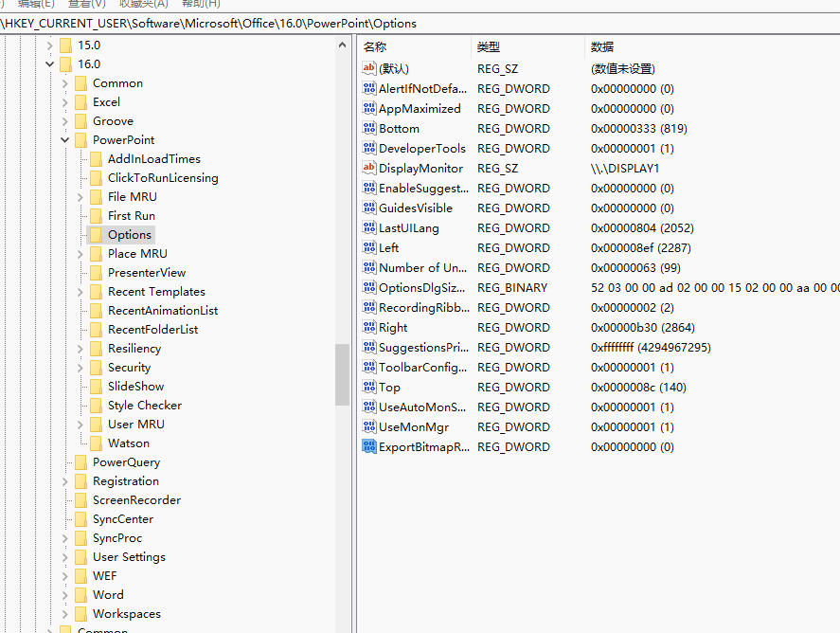Collapse the 16.0 registry key
This screenshot has height=633, width=840.
[50, 64]
